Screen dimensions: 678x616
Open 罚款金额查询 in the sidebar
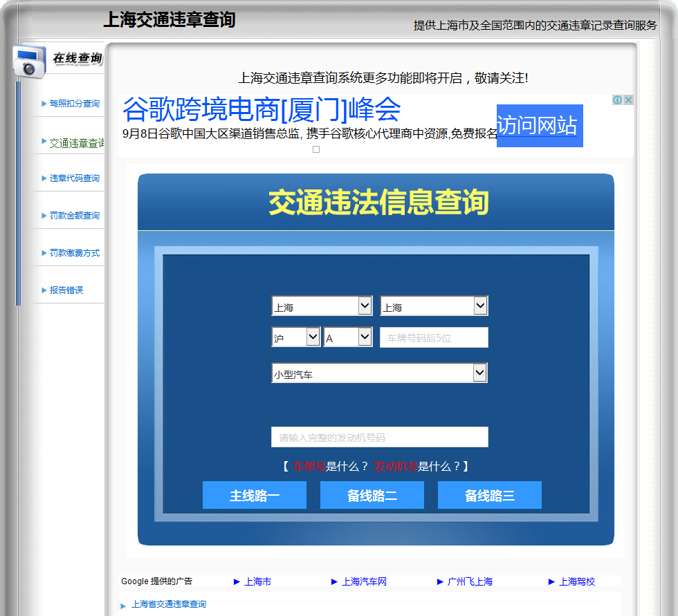tap(75, 216)
